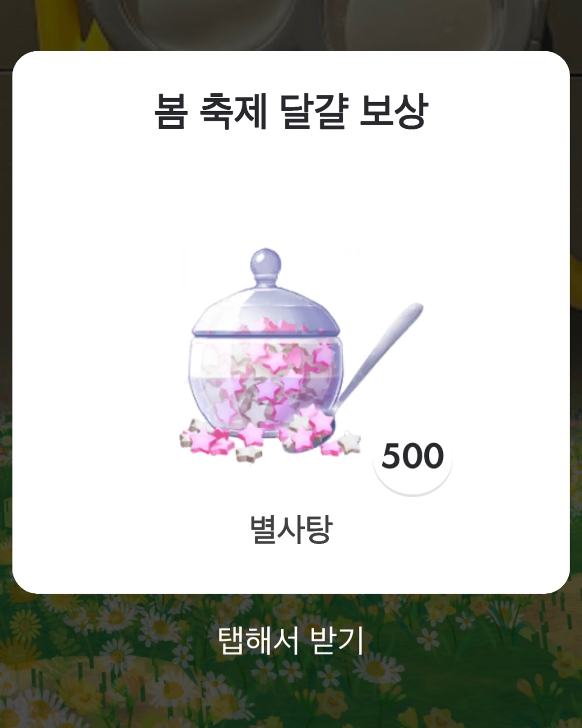Click the word 받기 in bottom prompt
582x728 pixels.
337,641
